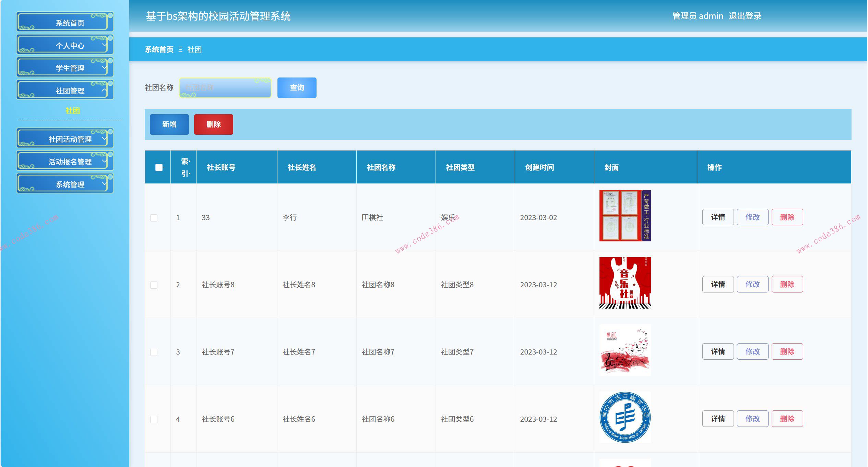The height and width of the screenshot is (467, 868).
Task: Expand the 学生管理 sidebar menu
Action: tap(65, 68)
